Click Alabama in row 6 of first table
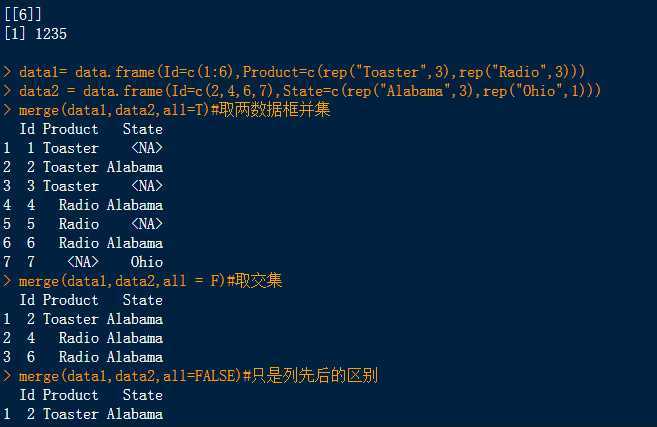The width and height of the screenshot is (657, 427). coord(135,243)
